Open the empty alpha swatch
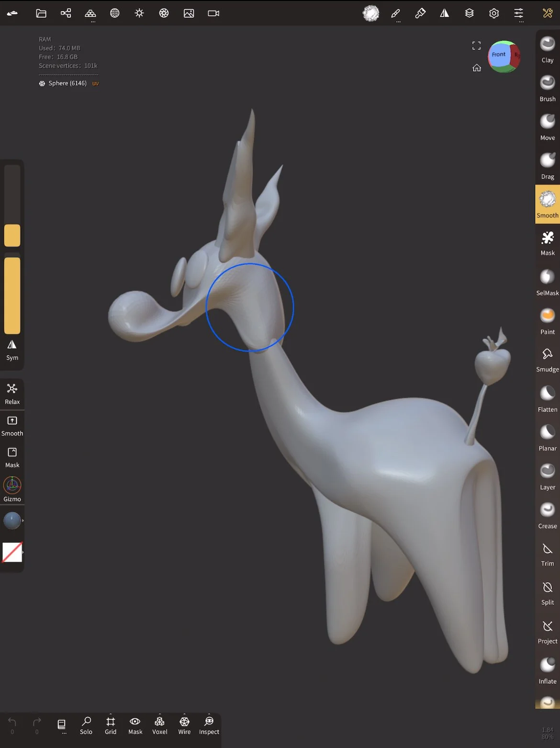The image size is (560, 748). (x=12, y=552)
